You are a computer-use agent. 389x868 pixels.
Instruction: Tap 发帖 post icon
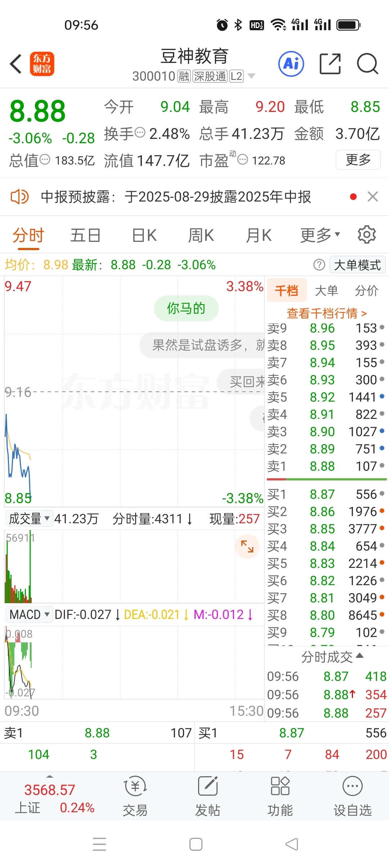click(208, 796)
